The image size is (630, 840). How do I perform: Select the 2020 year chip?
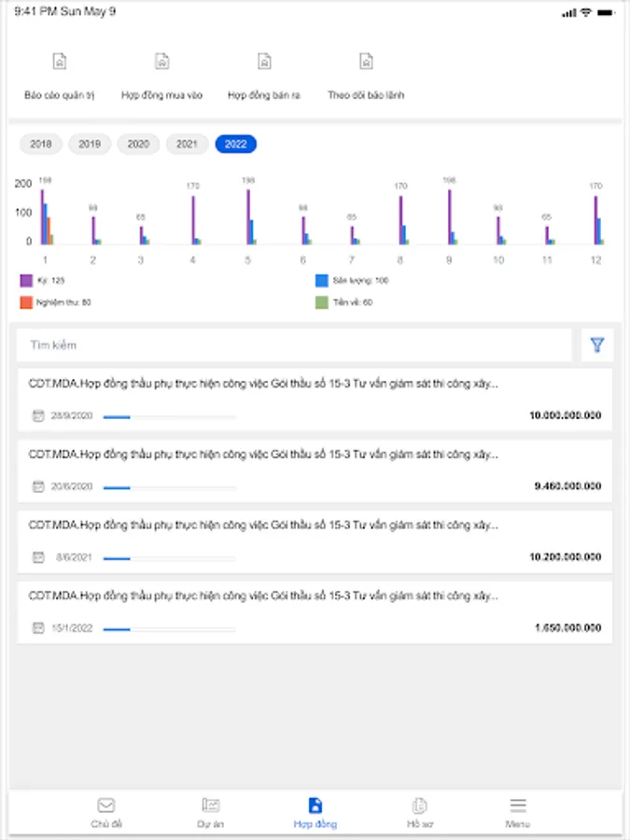click(138, 144)
